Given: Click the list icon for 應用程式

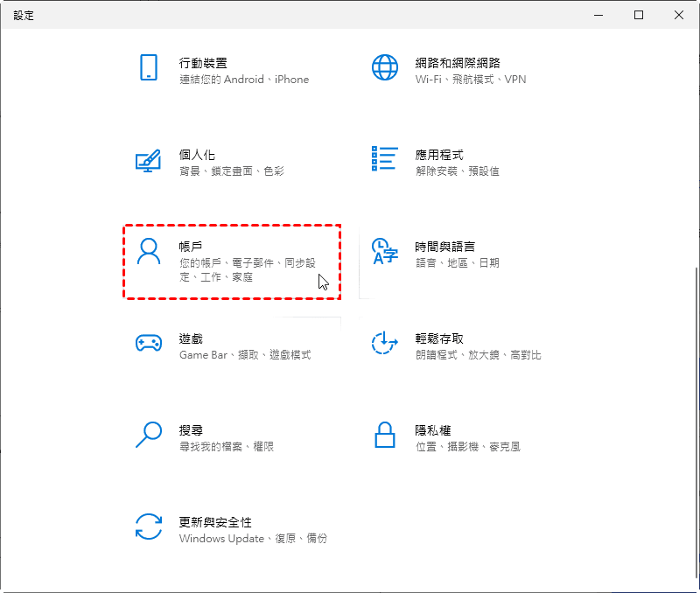Looking at the screenshot, I should pos(385,159).
